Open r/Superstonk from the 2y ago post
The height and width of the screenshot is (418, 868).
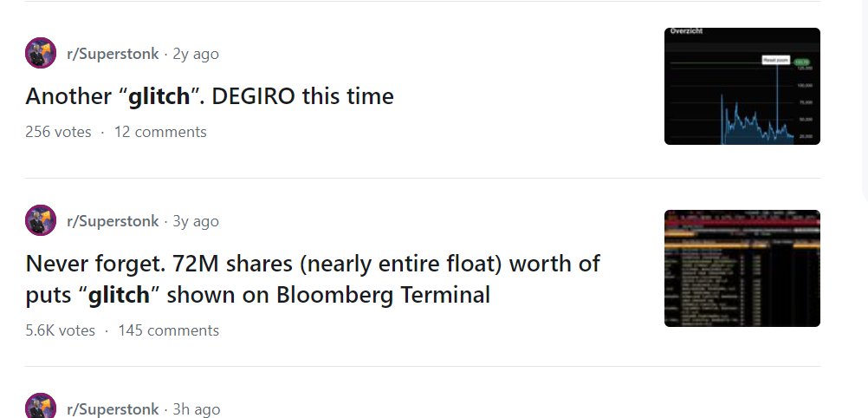(113, 54)
